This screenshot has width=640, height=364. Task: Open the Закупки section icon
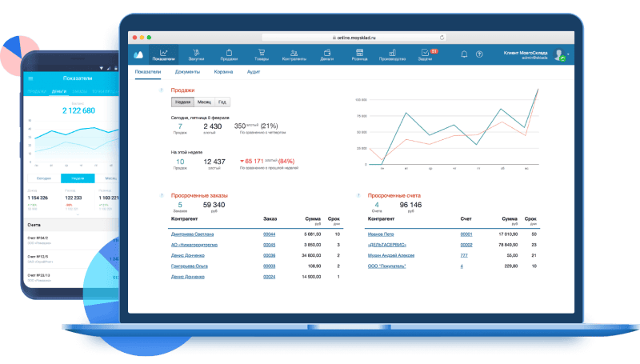point(196,53)
